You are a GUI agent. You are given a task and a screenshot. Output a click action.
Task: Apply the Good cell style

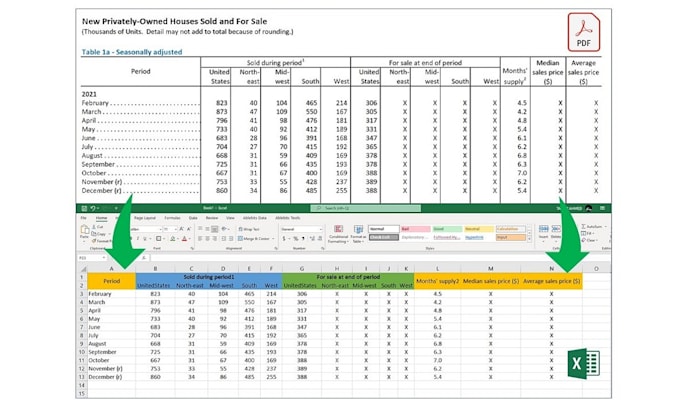(447, 229)
